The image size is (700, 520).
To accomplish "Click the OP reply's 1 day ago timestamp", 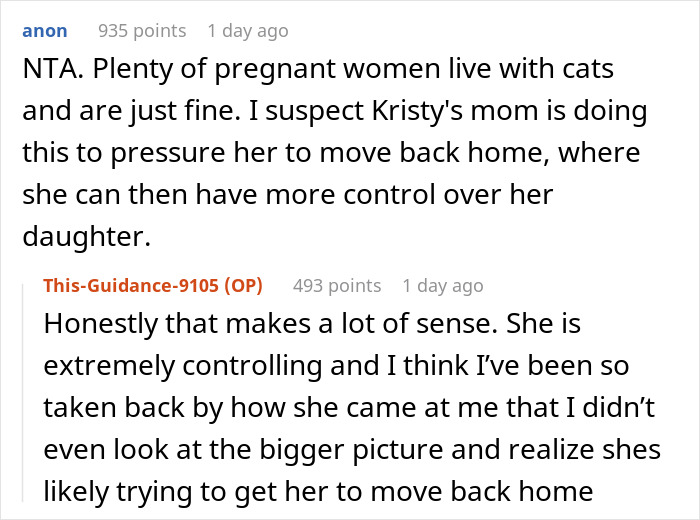I will click(442, 286).
